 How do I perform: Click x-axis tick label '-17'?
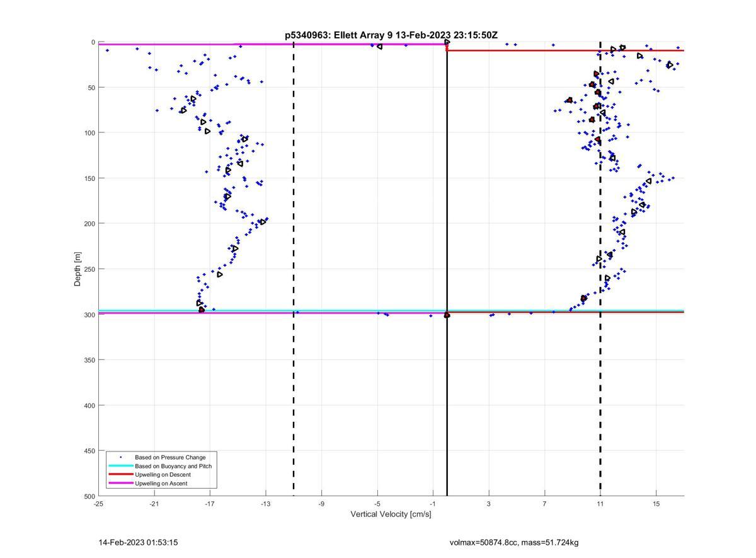pyautogui.click(x=210, y=504)
